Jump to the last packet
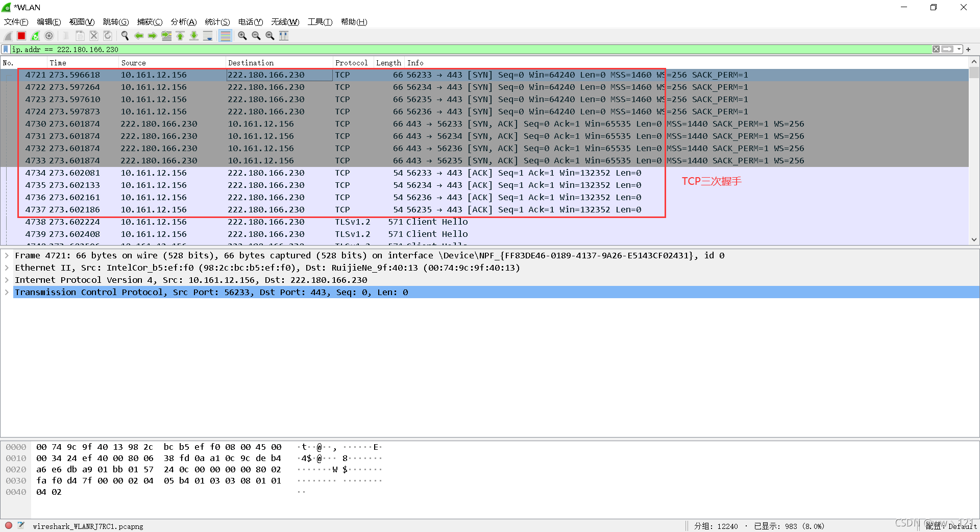 click(194, 36)
